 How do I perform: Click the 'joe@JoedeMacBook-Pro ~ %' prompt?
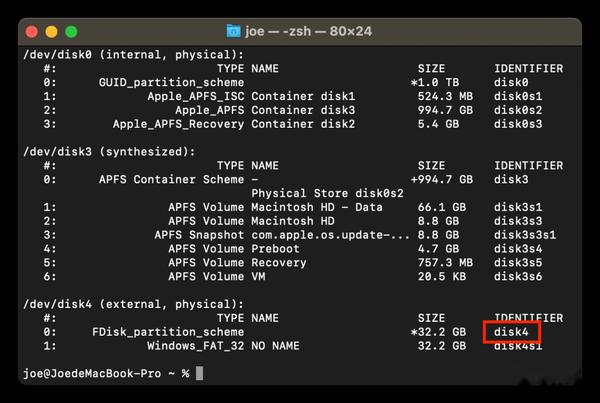tap(106, 374)
